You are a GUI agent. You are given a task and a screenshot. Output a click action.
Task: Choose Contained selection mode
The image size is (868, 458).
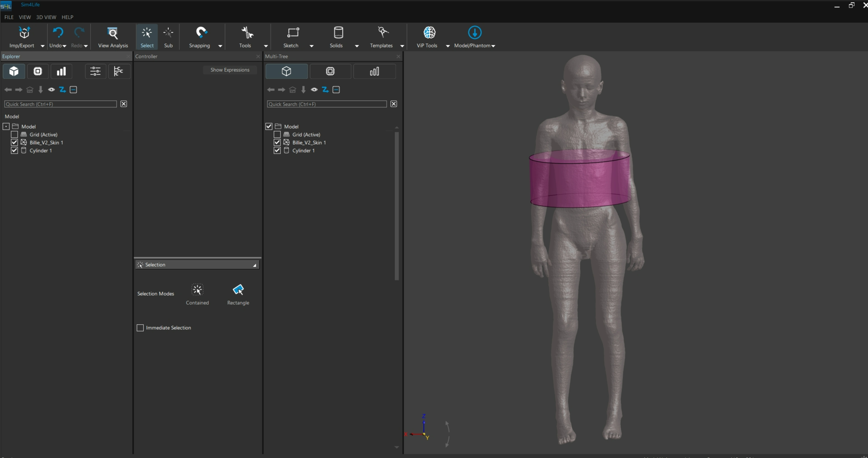[x=197, y=290]
